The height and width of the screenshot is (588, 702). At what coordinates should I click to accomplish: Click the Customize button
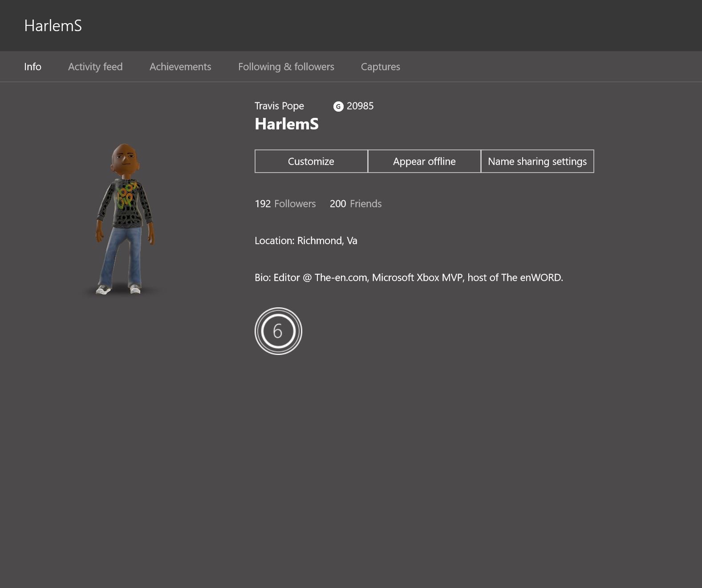[x=311, y=161]
